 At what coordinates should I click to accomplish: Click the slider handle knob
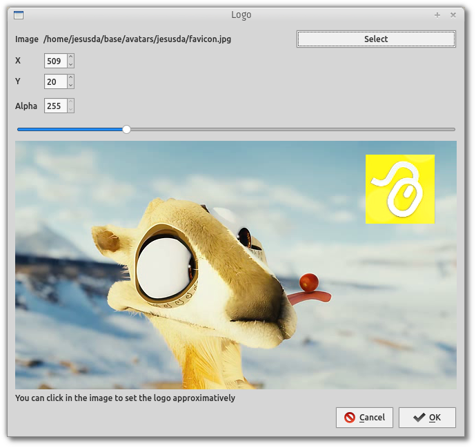coord(126,129)
